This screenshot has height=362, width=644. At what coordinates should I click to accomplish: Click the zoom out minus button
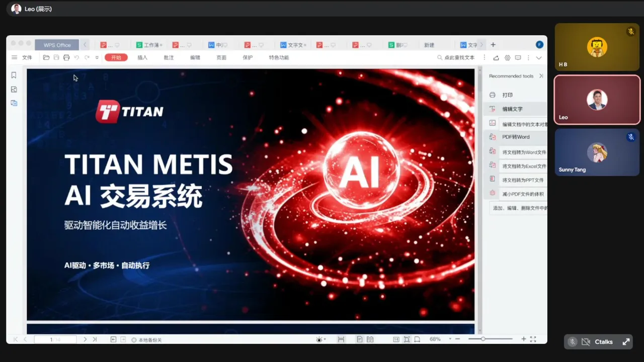tap(457, 339)
